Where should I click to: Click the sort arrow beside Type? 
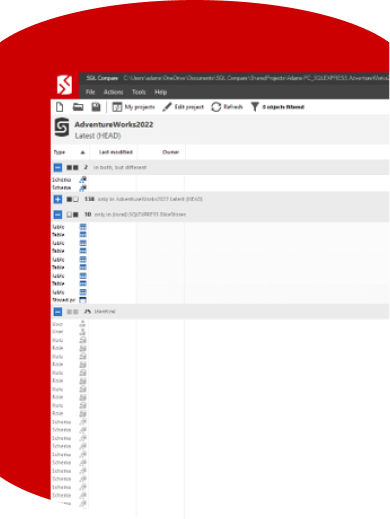click(x=83, y=153)
